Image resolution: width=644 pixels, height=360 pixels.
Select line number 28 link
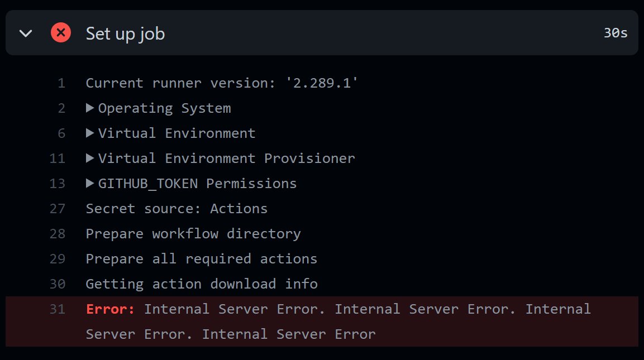tap(58, 234)
